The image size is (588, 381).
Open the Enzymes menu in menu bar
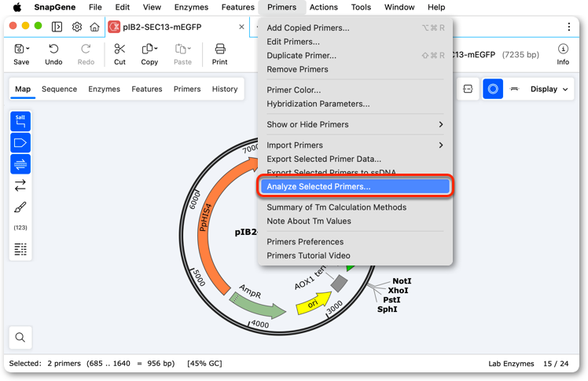pos(191,7)
